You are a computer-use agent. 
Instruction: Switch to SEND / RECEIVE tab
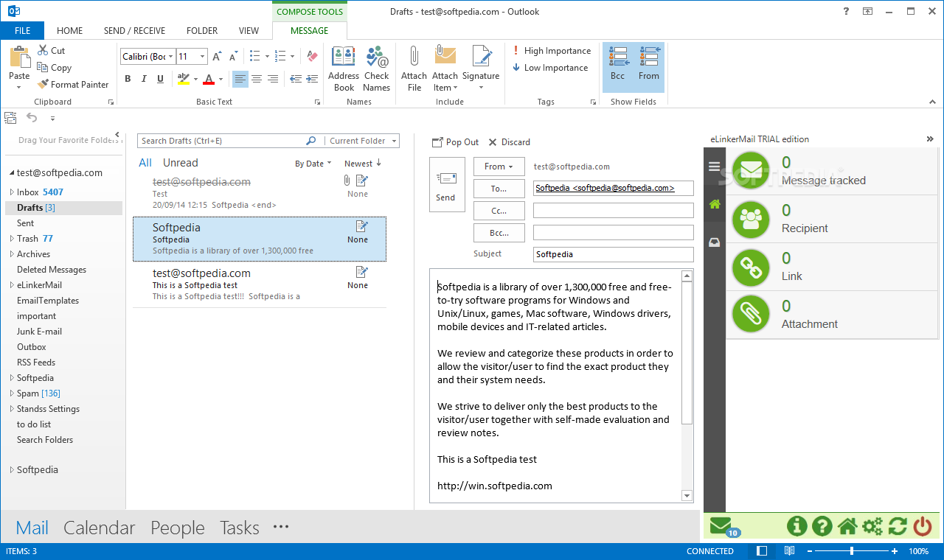pyautogui.click(x=134, y=31)
